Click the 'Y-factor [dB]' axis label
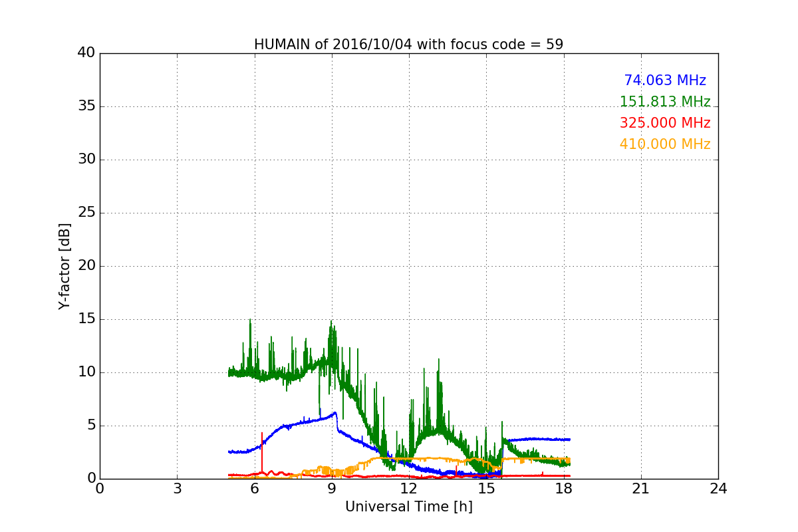This screenshot has height=532, width=798. (65, 266)
